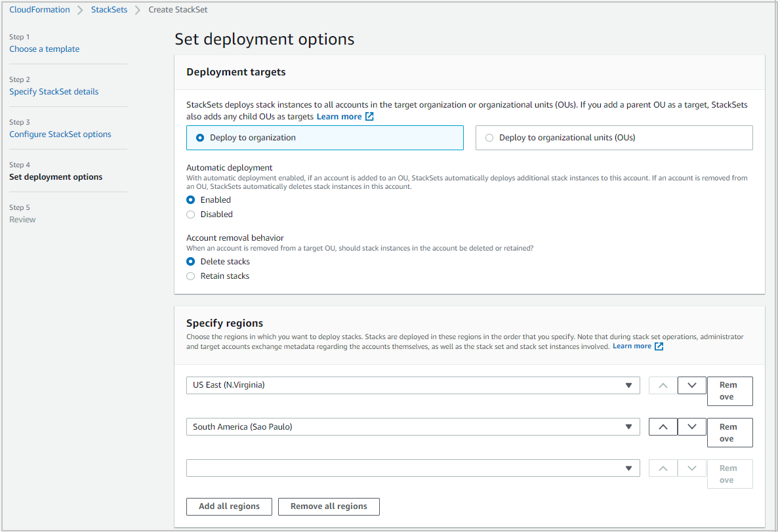778x532 pixels.
Task: Select Deploy to organizational units (OUs)
Action: coord(489,136)
